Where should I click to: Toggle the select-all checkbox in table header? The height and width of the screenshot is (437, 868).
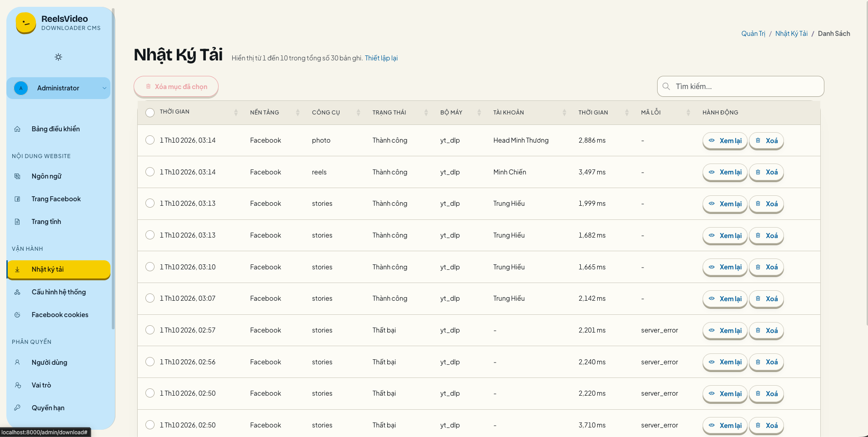click(150, 113)
